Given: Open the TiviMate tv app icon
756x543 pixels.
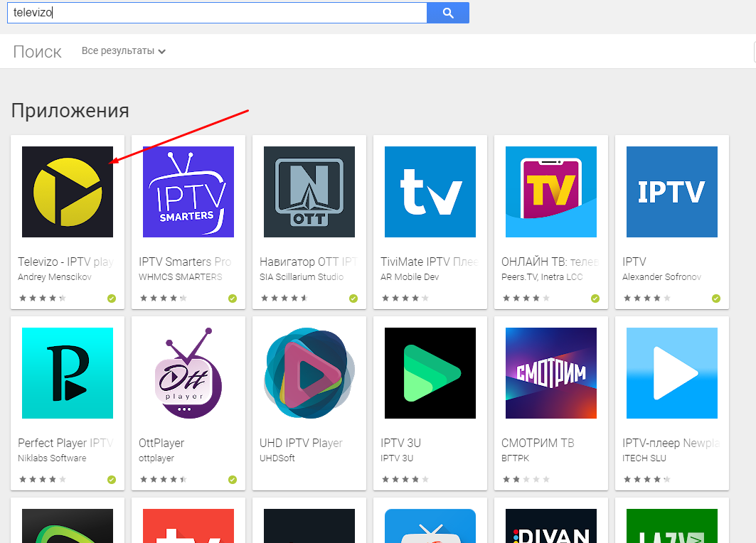Looking at the screenshot, I should click(430, 192).
